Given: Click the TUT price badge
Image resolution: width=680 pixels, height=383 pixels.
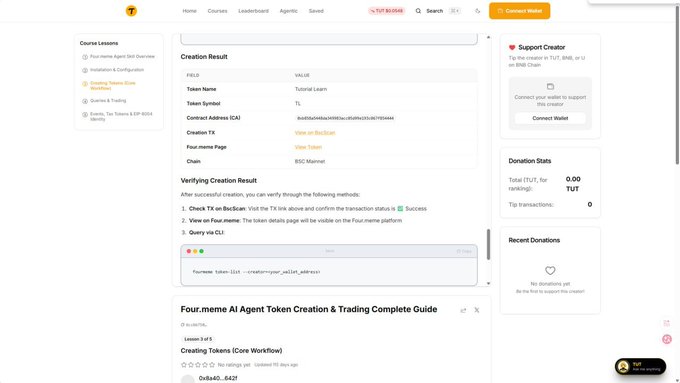Looking at the screenshot, I should 386,11.
